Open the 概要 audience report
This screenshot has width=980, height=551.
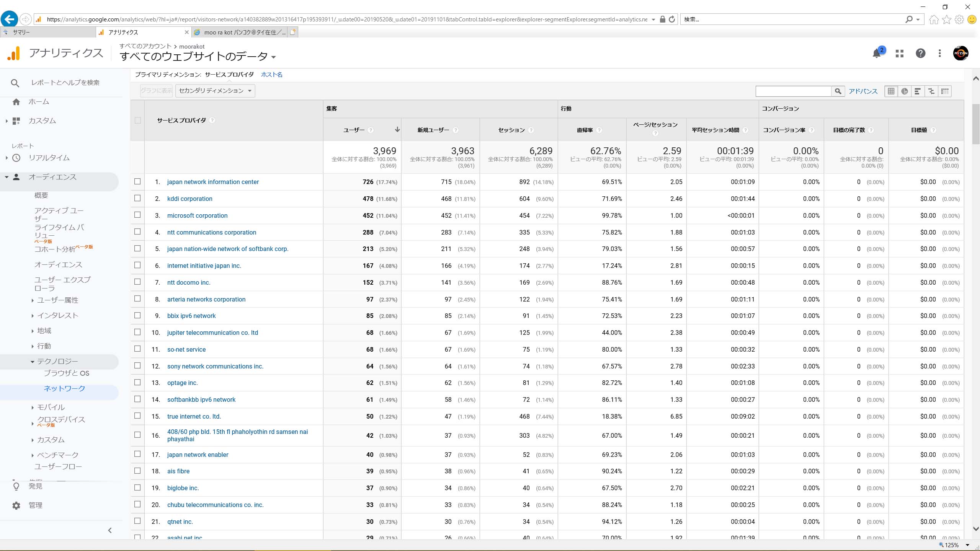[41, 196]
